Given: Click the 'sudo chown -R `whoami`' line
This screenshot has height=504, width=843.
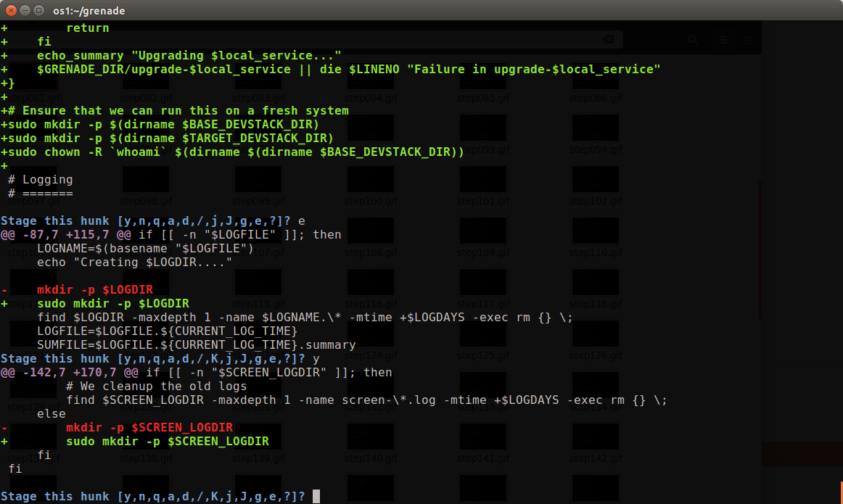Looking at the screenshot, I should (x=232, y=152).
